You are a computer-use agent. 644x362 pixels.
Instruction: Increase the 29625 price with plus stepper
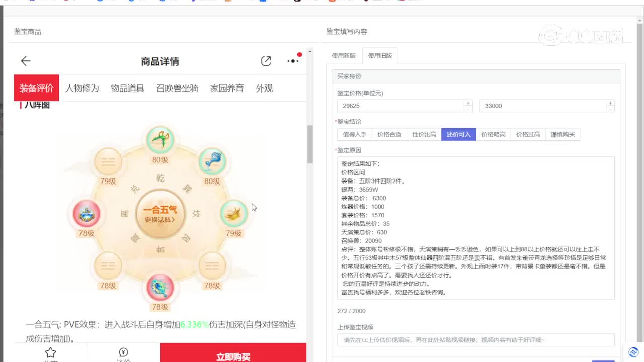coord(468,103)
